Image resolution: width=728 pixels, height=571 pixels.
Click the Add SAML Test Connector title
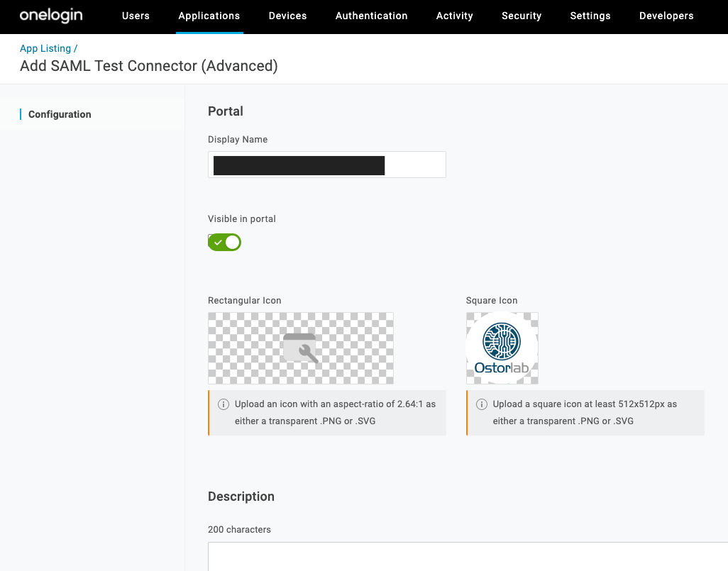pyautogui.click(x=149, y=66)
